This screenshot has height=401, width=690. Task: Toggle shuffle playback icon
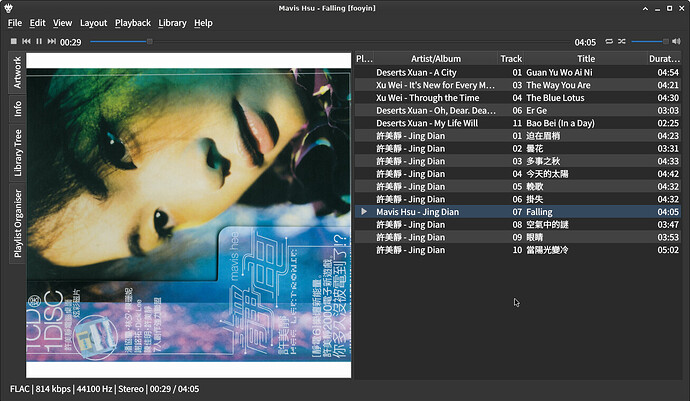pos(621,41)
